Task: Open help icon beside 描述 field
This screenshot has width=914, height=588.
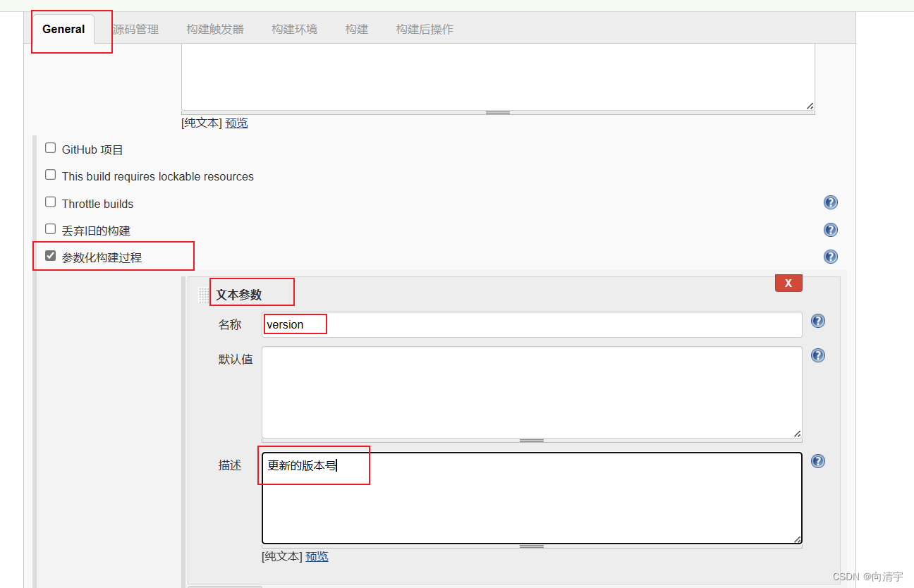Action: [818, 461]
